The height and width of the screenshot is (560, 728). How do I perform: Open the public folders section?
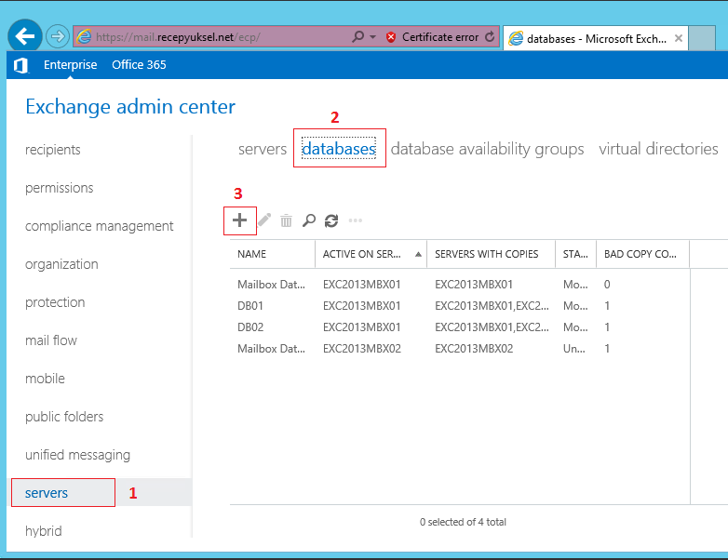[x=64, y=417]
